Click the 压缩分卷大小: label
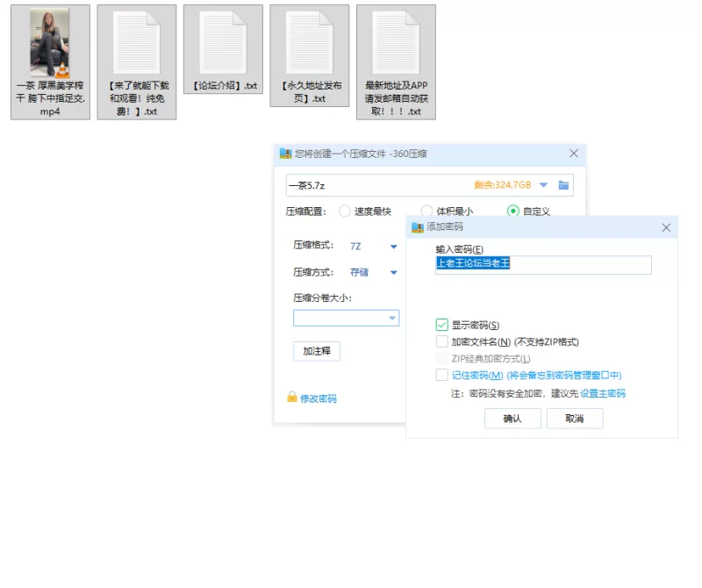This screenshot has height=588, width=702. [322, 298]
